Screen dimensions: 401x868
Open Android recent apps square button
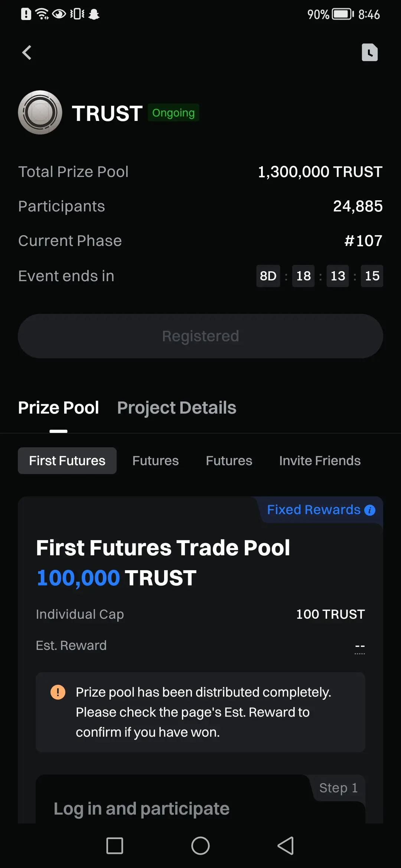pyautogui.click(x=115, y=846)
